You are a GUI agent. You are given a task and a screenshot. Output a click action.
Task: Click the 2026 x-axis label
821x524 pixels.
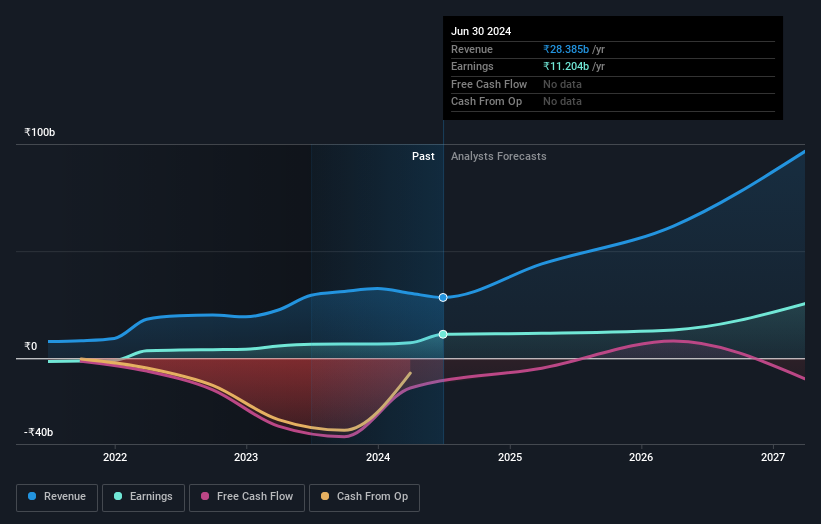(x=641, y=457)
